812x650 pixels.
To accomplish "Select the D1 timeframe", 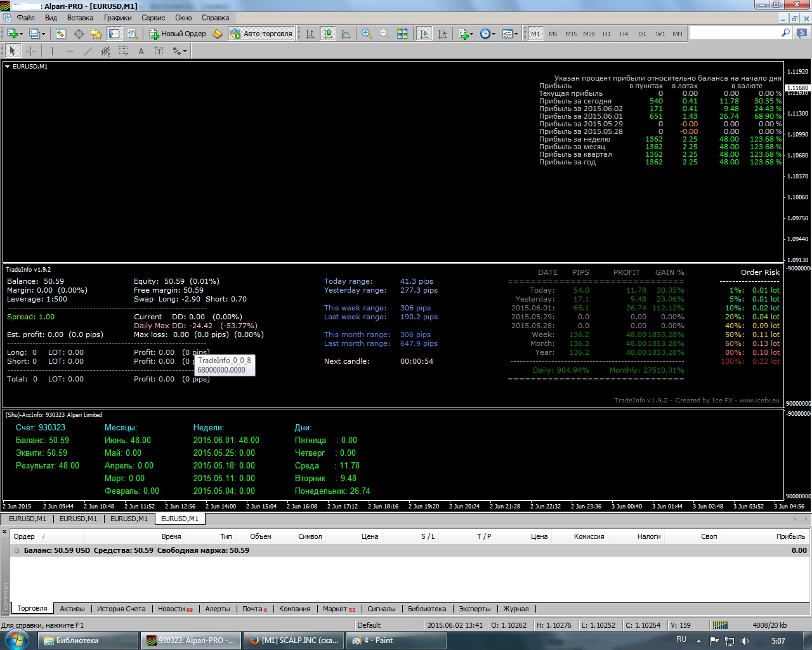I will (x=642, y=34).
